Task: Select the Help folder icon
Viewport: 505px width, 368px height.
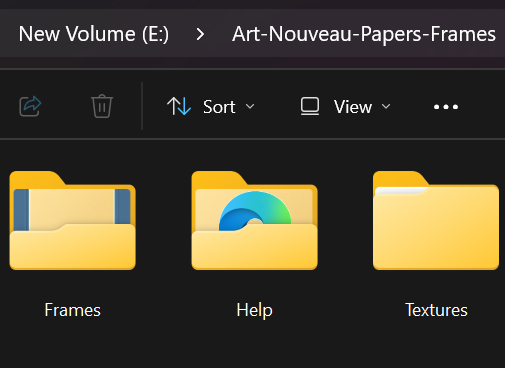Action: (x=254, y=220)
